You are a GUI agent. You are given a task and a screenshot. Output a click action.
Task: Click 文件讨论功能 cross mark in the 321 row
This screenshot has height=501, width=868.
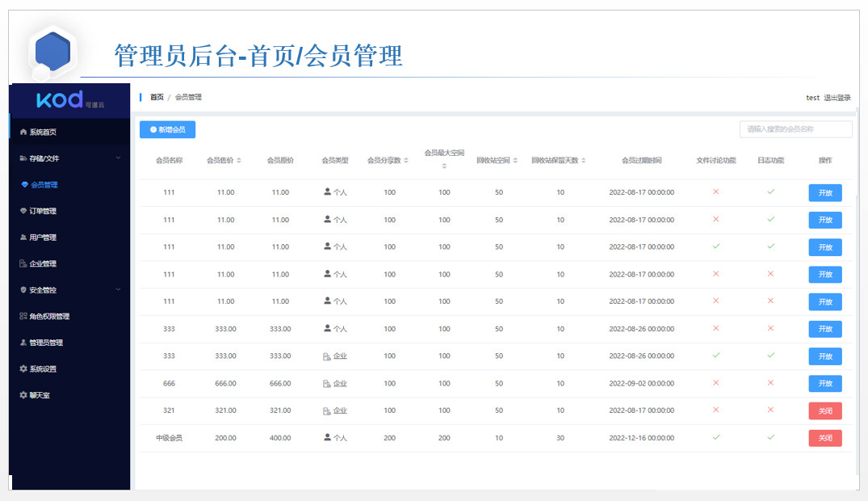click(715, 410)
